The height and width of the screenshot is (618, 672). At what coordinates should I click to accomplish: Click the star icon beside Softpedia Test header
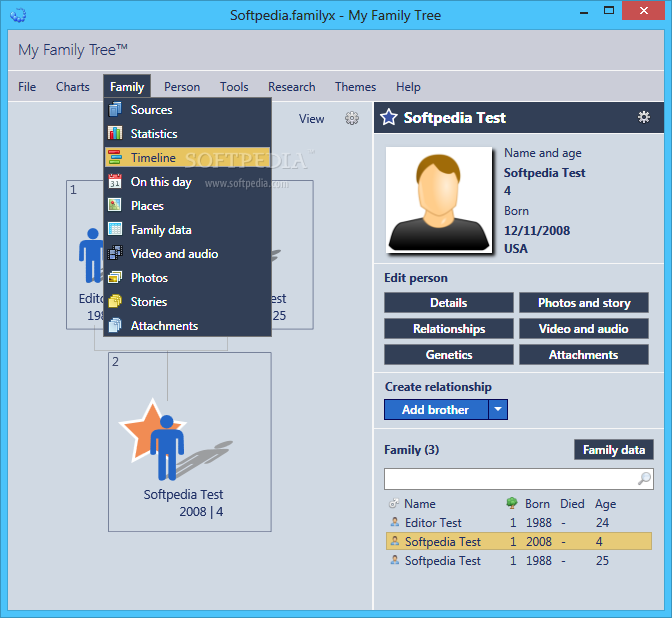tap(389, 117)
